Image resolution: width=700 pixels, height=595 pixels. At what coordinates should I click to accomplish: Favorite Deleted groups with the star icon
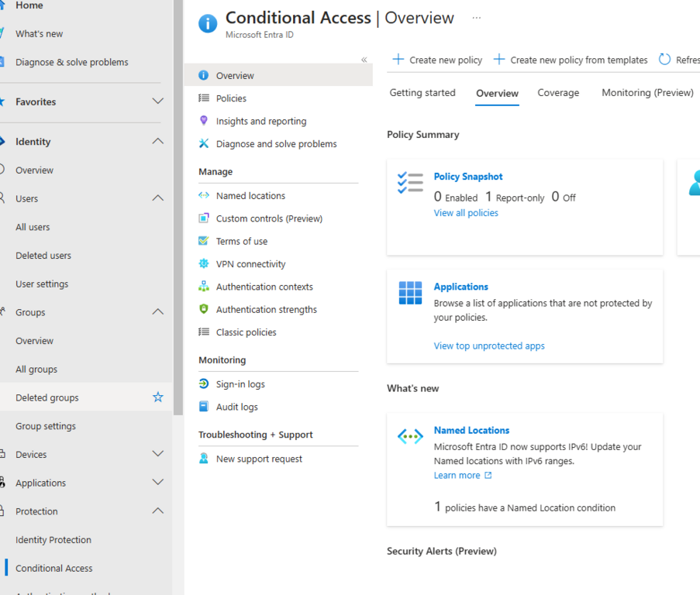158,397
